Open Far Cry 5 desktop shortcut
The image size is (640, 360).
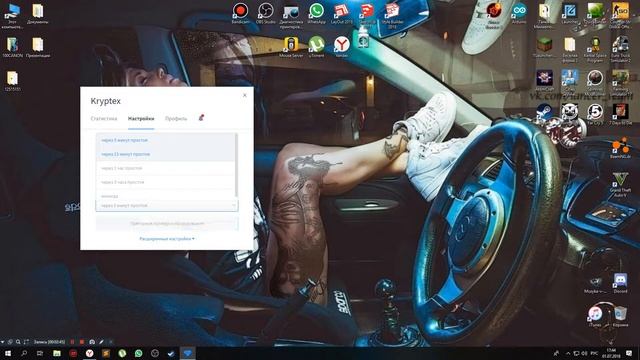[x=595, y=114]
